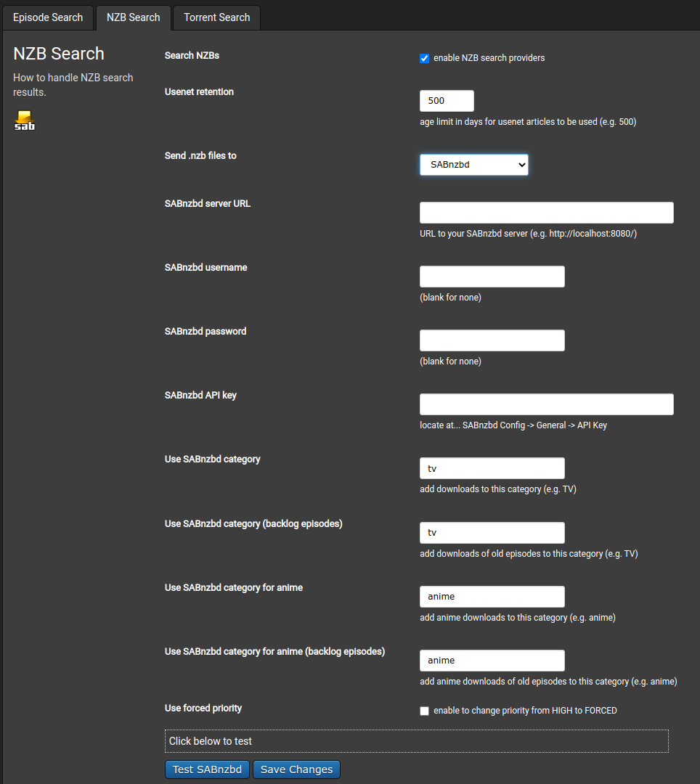Click the SABnzbd logo icon
Image resolution: width=700 pixels, height=784 pixels.
click(x=25, y=121)
